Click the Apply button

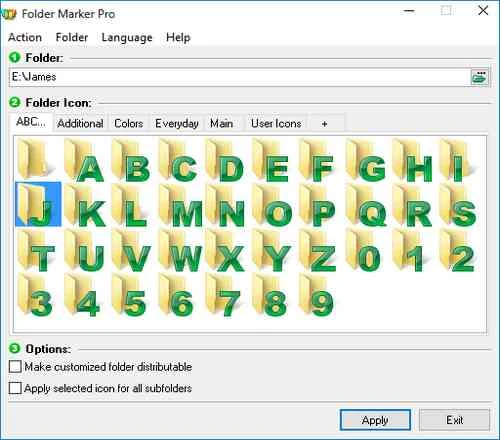375,420
